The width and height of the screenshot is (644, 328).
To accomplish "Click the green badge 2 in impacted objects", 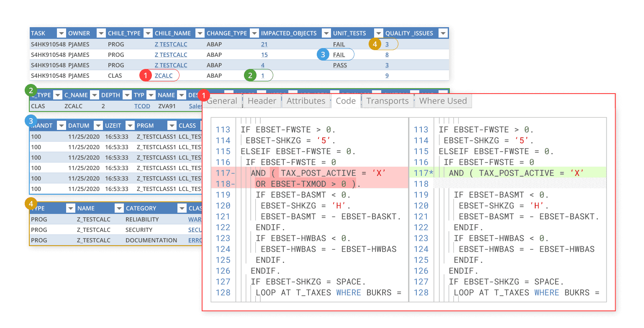I will pyautogui.click(x=250, y=76).
